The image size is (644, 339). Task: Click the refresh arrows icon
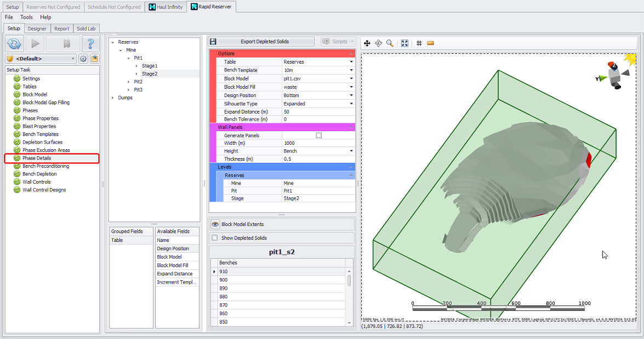(15, 43)
